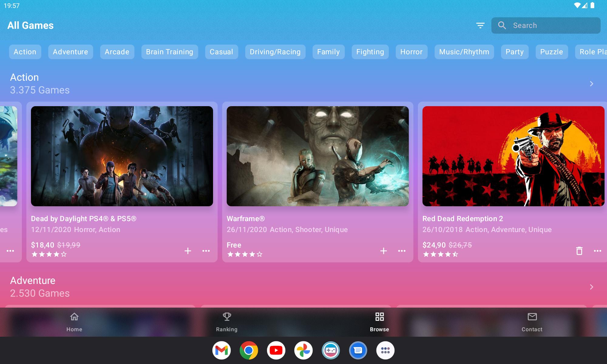Click the Horror, Action genre text
This screenshot has width=607, height=364.
97,230
